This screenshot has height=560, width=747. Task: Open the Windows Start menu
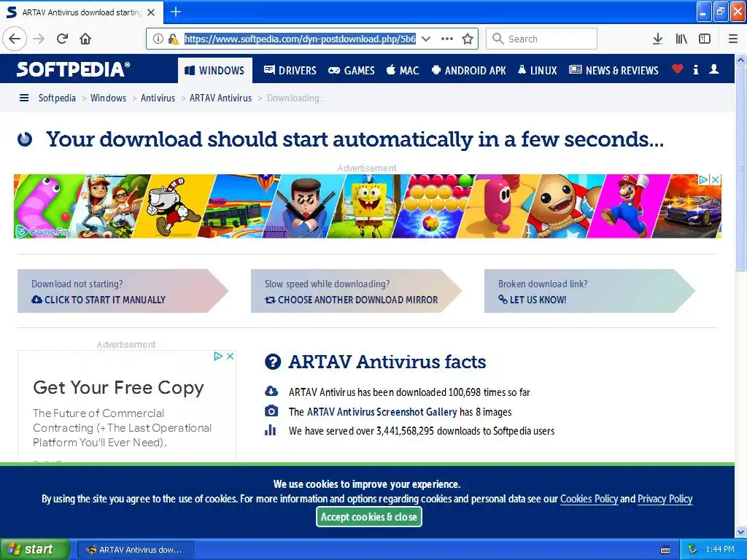pos(34,550)
